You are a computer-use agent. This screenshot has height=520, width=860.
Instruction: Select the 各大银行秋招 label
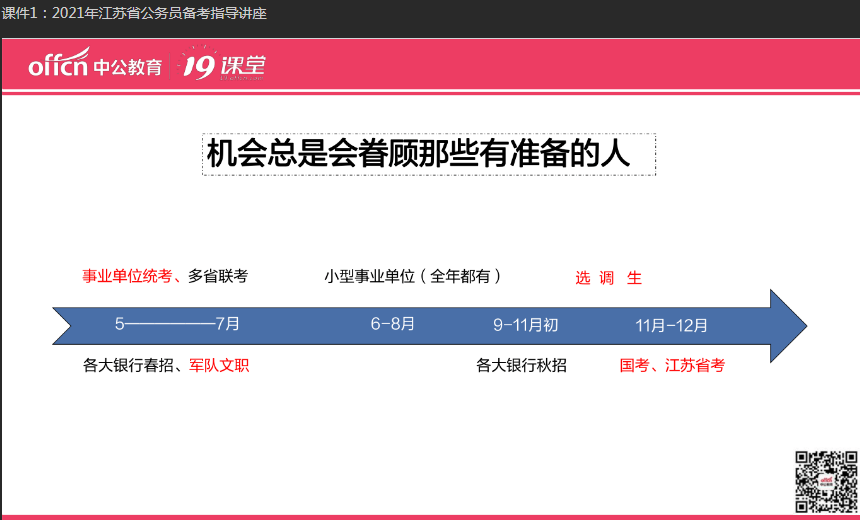tap(521, 366)
